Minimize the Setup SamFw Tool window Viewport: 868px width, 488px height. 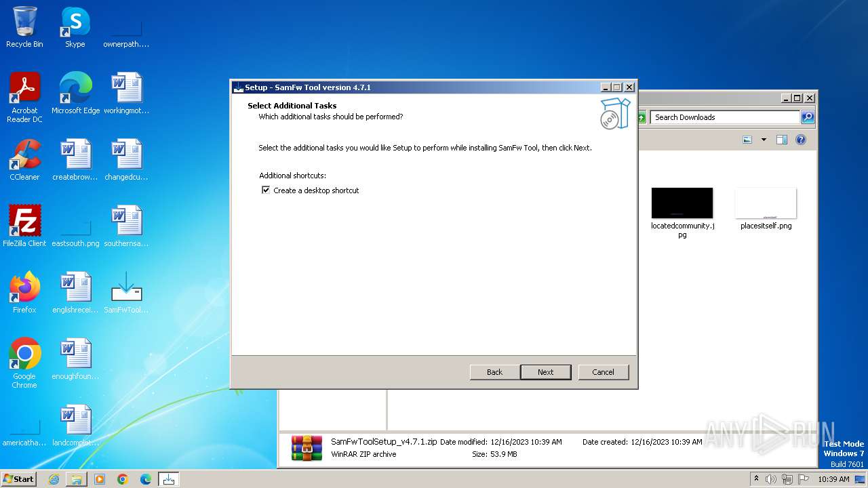[x=606, y=87]
